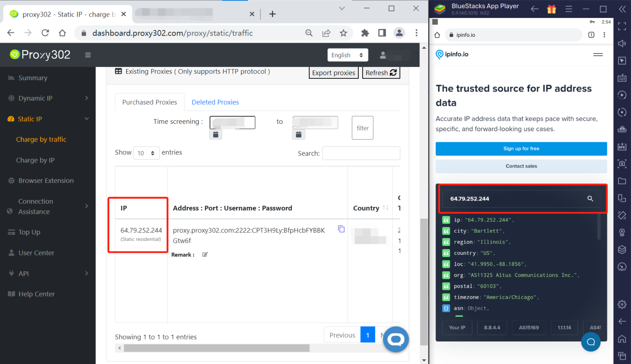Select Charge by IP in sidebar
Viewport: 631px width, 364px height.
tap(35, 160)
